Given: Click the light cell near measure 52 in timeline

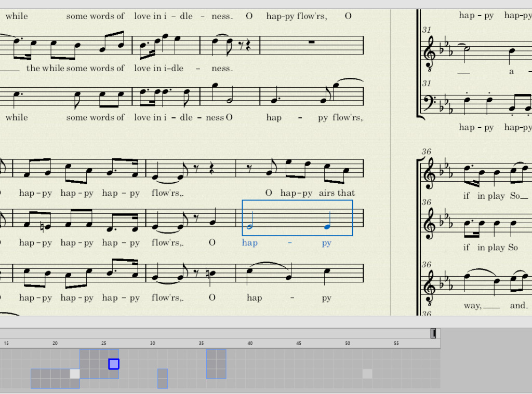Looking at the screenshot, I should tap(367, 374).
